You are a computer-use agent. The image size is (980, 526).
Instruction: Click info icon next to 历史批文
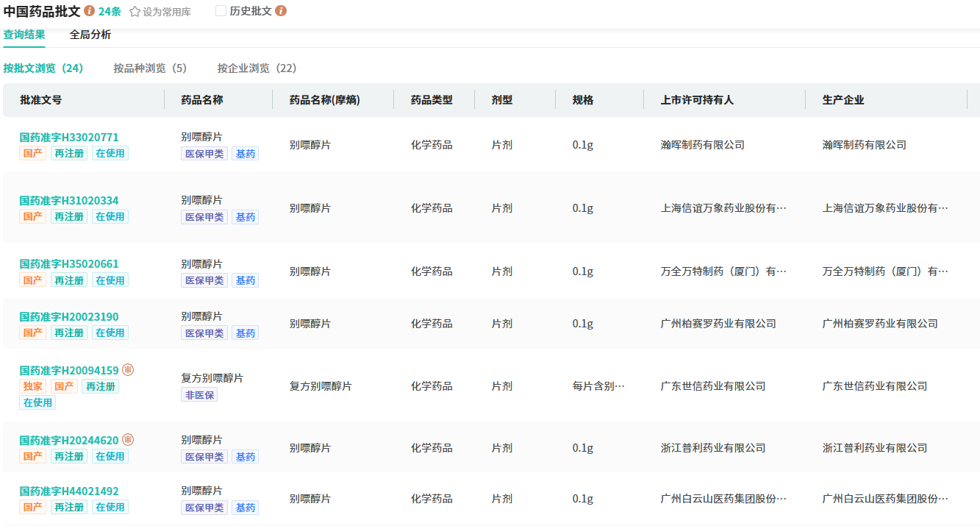coord(281,11)
